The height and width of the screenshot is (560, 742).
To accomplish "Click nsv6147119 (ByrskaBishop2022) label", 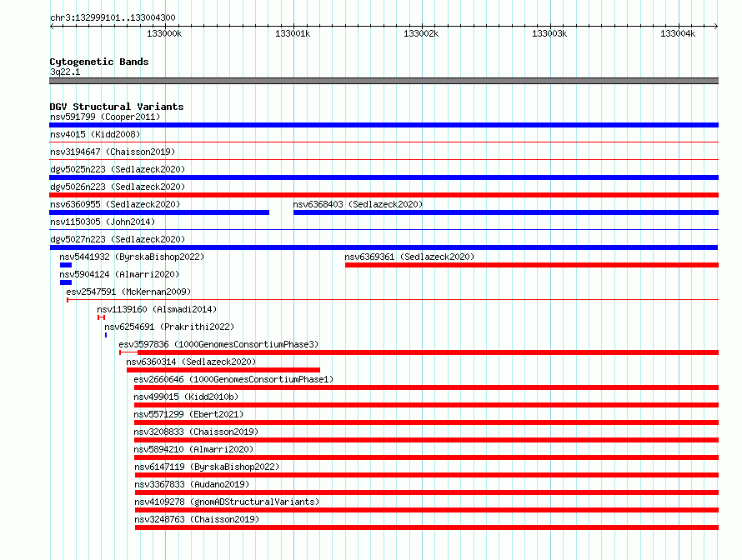I will [208, 467].
